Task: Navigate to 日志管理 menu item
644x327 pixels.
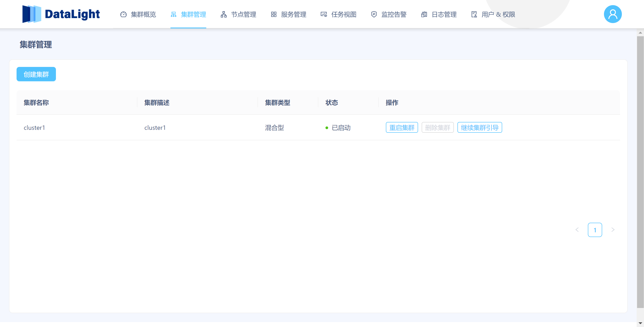Action: pos(439,15)
